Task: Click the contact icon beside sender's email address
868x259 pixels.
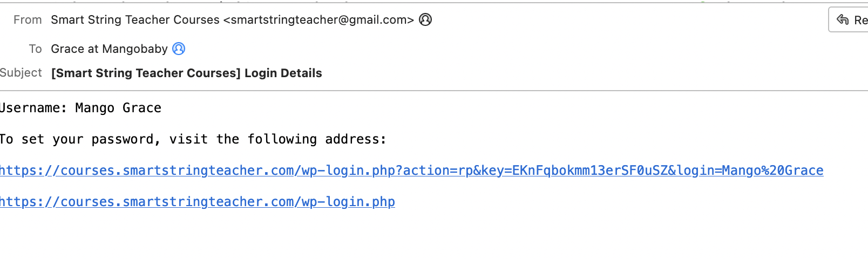Action: click(425, 20)
